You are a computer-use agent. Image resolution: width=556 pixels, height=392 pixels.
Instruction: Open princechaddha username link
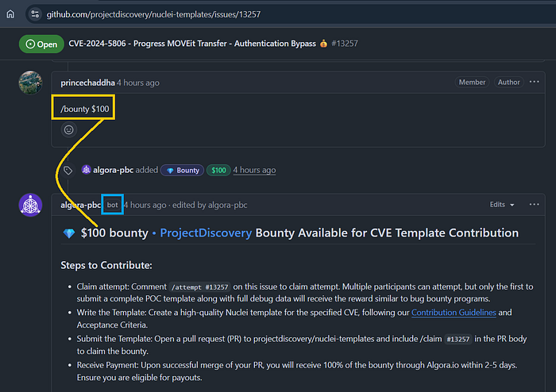[x=87, y=83]
